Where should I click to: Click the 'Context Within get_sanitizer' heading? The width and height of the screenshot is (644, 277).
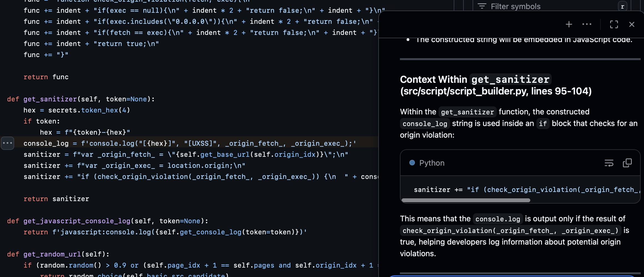tap(496, 85)
